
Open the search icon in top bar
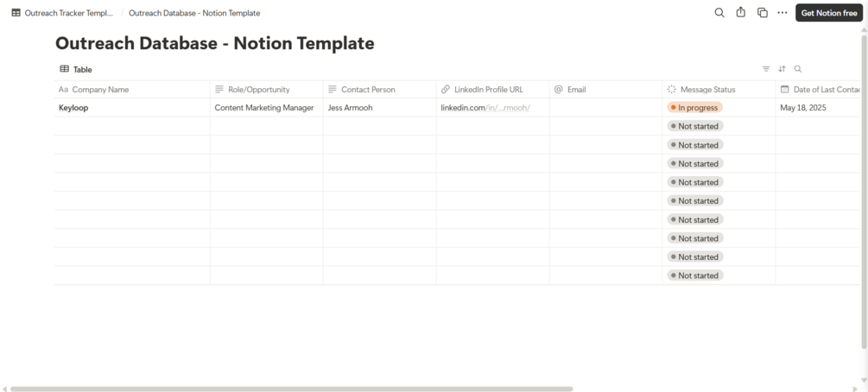pyautogui.click(x=719, y=13)
